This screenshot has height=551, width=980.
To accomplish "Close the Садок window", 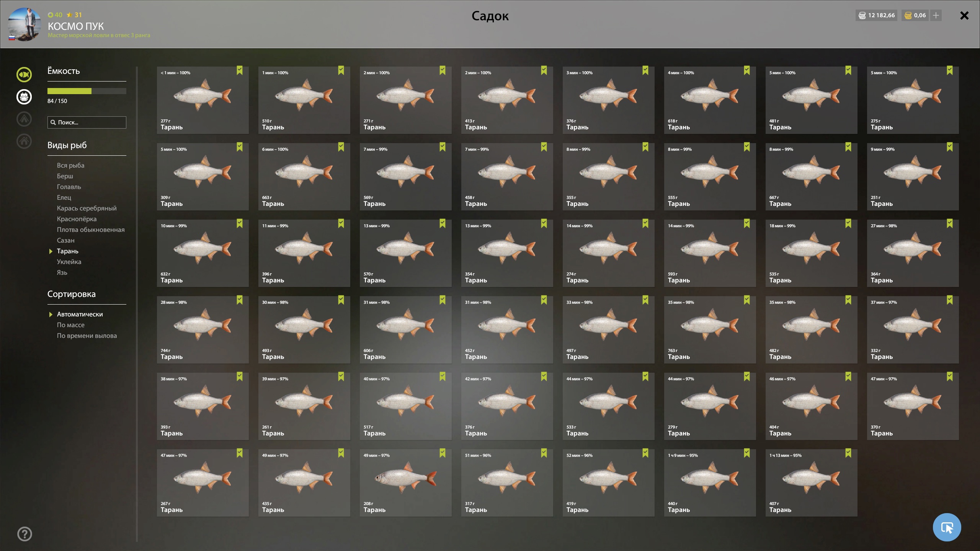I will [x=964, y=15].
